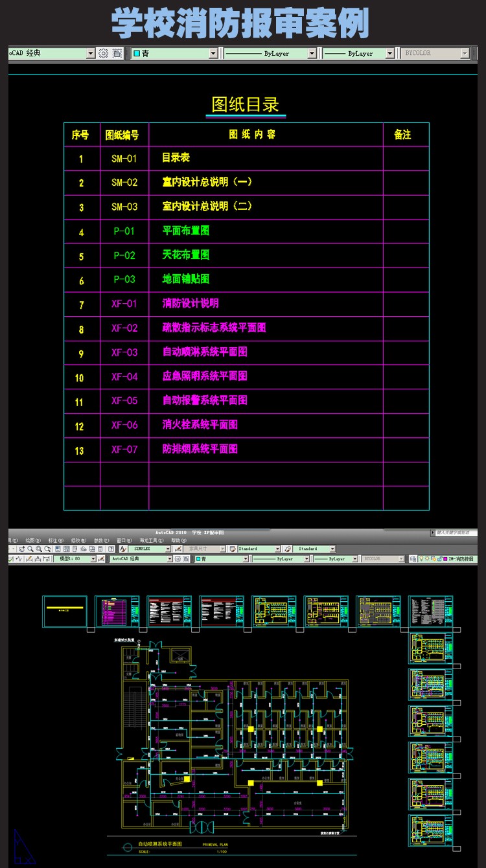Click the pan tool icon
The image size is (486, 868).
click(x=21, y=549)
